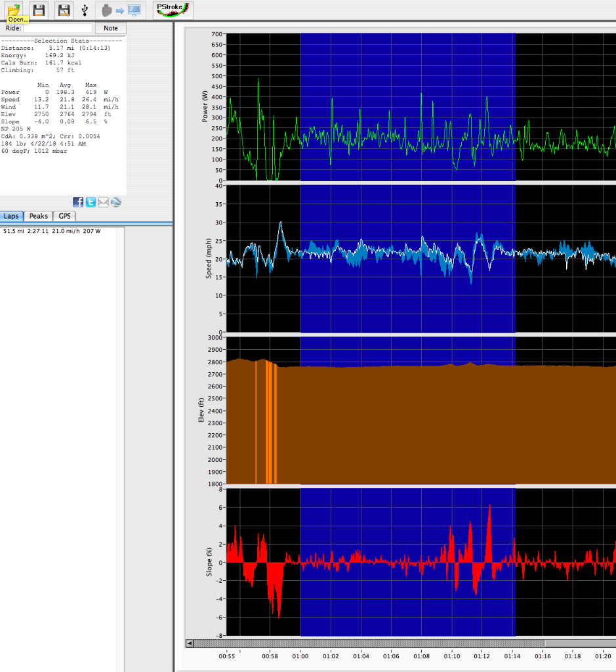Share ride via Facebook icon
Image resolution: width=616 pixels, height=672 pixels.
(x=78, y=202)
